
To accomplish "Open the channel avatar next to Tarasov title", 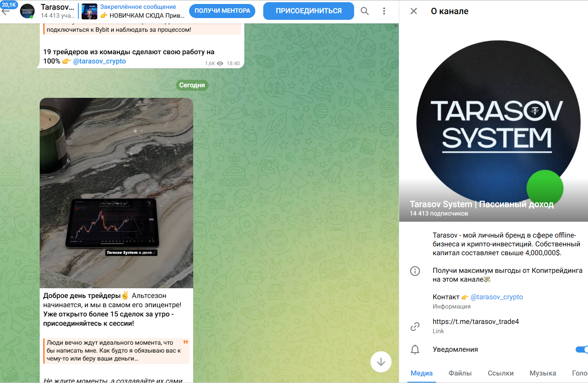I will tap(27, 11).
